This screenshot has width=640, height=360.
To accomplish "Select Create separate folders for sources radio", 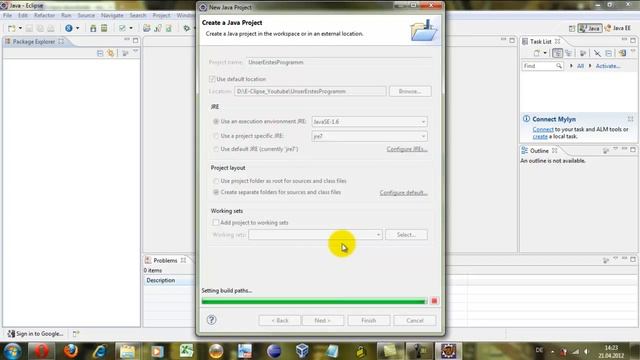I will (216, 192).
